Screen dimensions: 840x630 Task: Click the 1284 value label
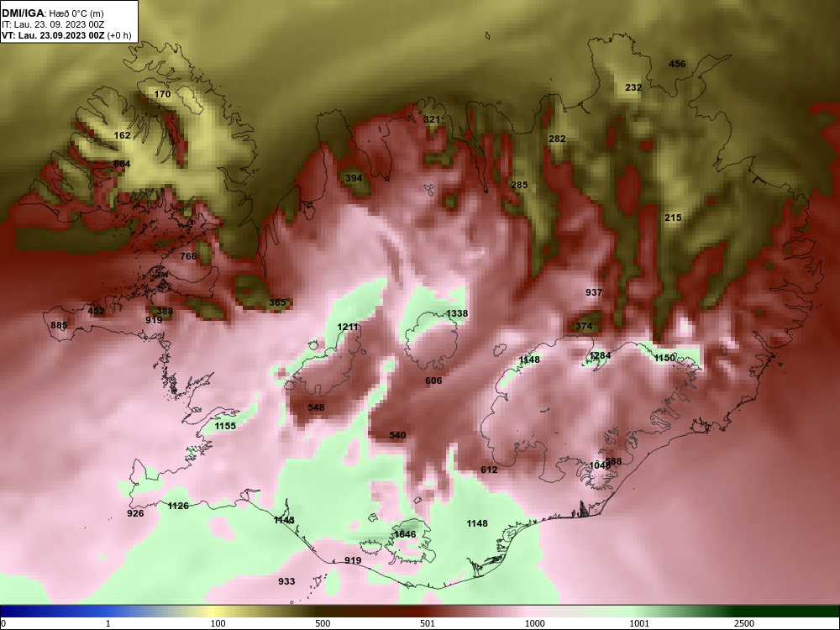tap(600, 355)
